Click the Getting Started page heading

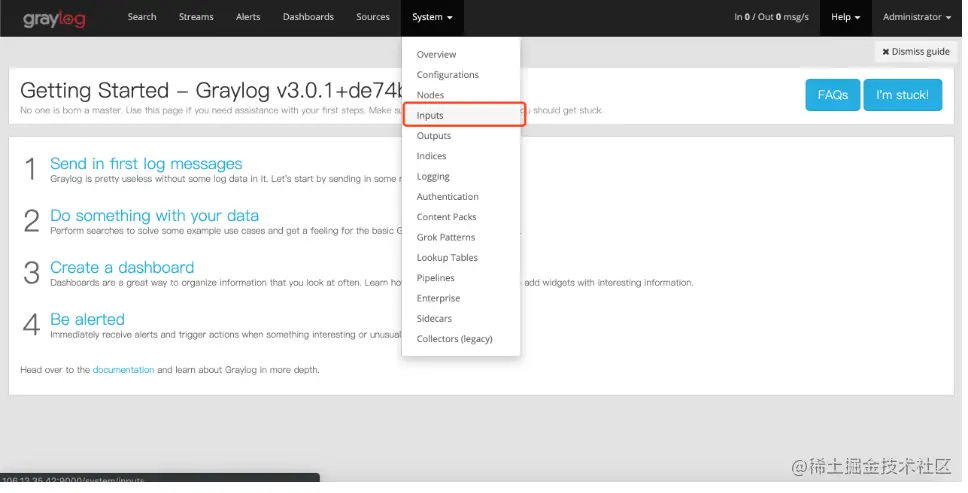[211, 91]
